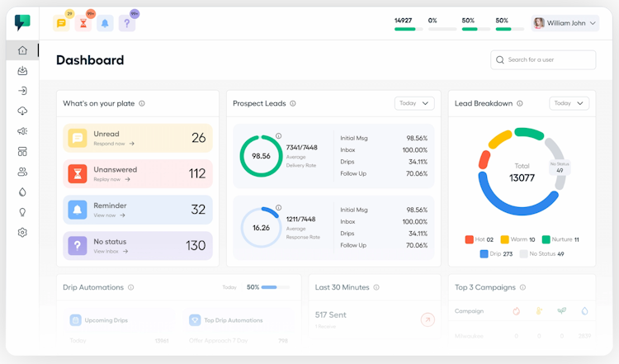Open the settings gear sidebar icon

coord(22,233)
